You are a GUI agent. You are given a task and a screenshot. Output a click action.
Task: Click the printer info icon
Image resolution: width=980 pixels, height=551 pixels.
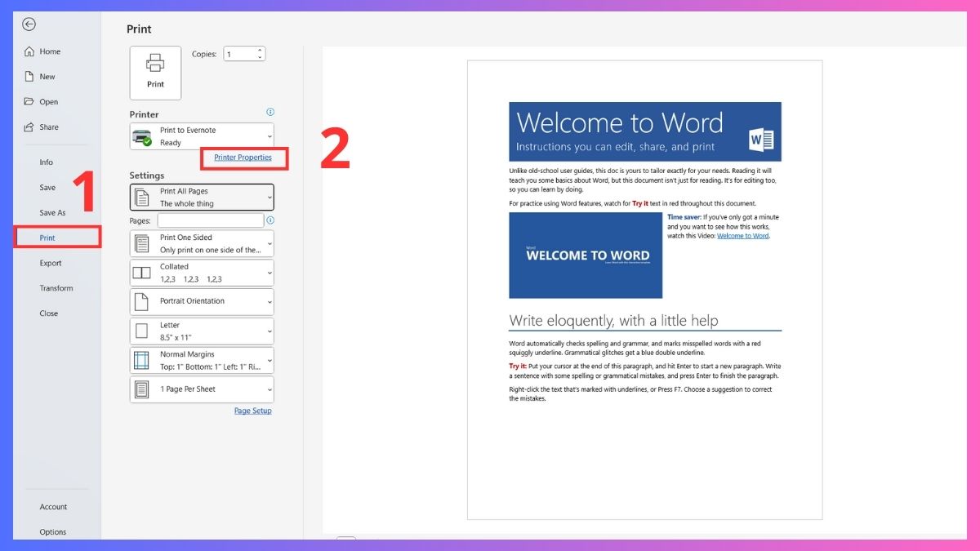pos(270,113)
